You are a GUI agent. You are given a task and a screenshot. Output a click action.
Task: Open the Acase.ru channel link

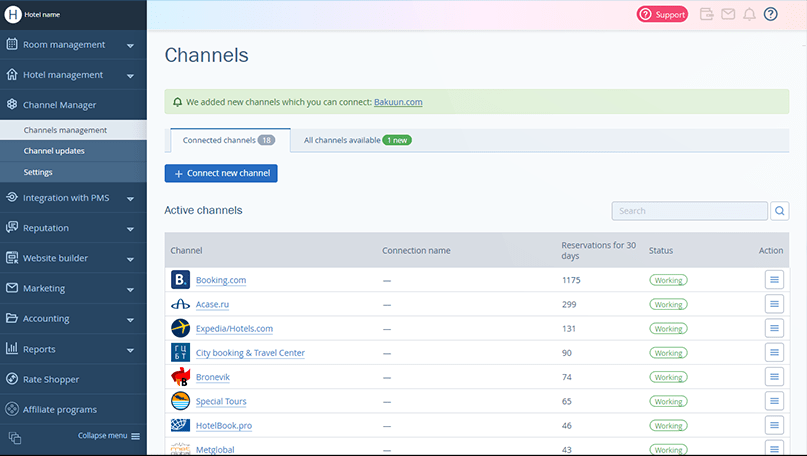click(x=212, y=304)
